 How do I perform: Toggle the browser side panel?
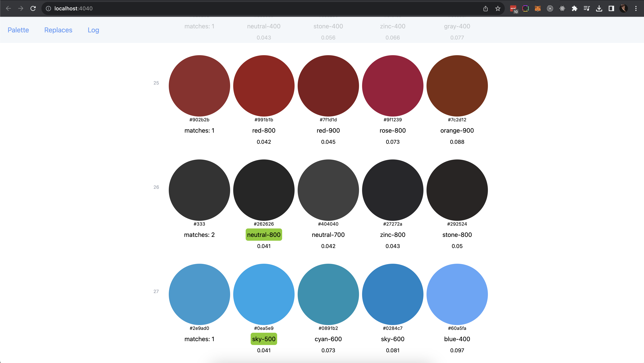pyautogui.click(x=611, y=8)
